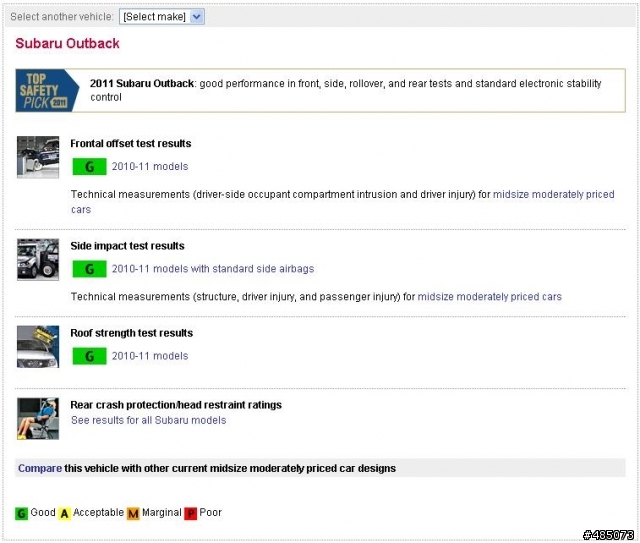The image size is (640, 543).
Task: Click the Side impact test results heading
Action: pyautogui.click(x=127, y=246)
